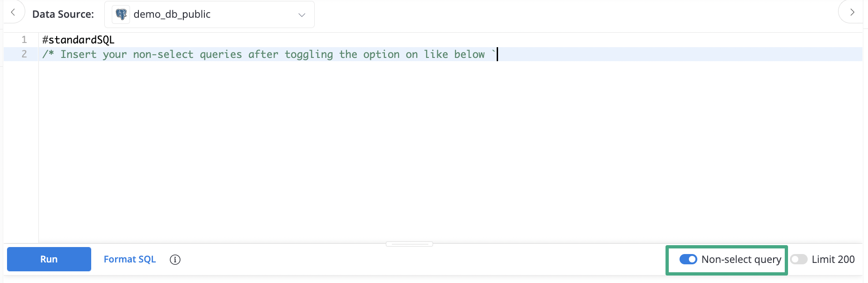Enable the Limit 200 switch

[x=799, y=259]
